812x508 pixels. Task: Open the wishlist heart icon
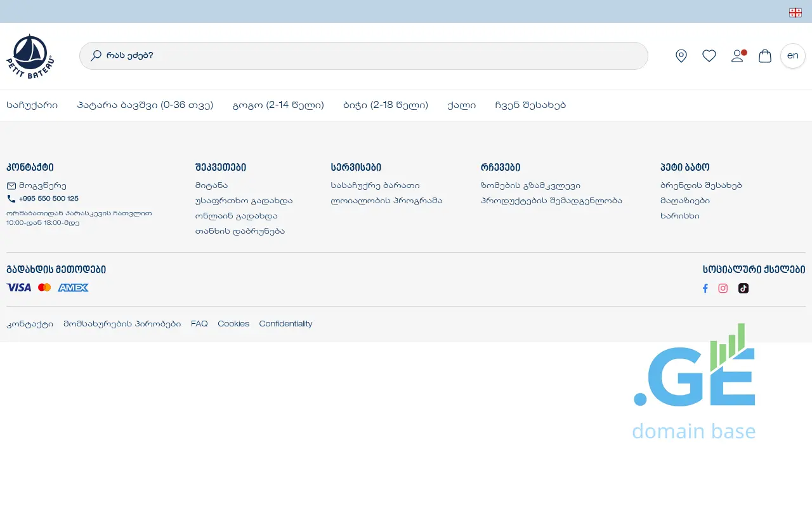(709, 56)
